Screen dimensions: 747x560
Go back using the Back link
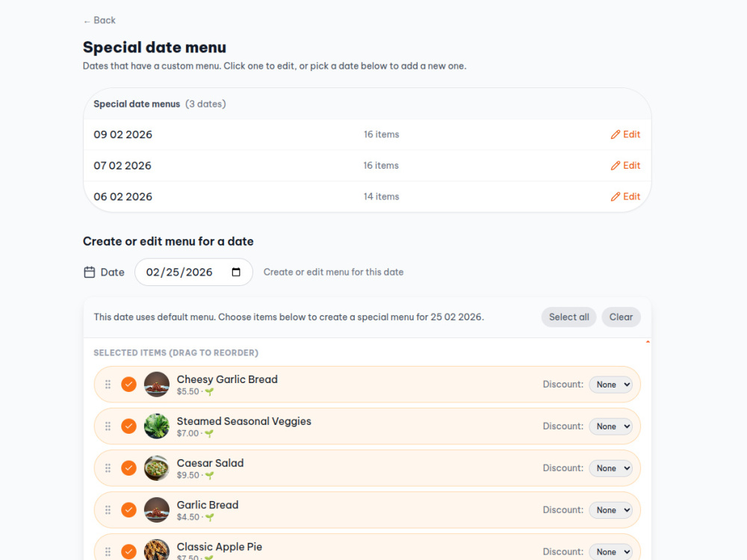(x=99, y=20)
